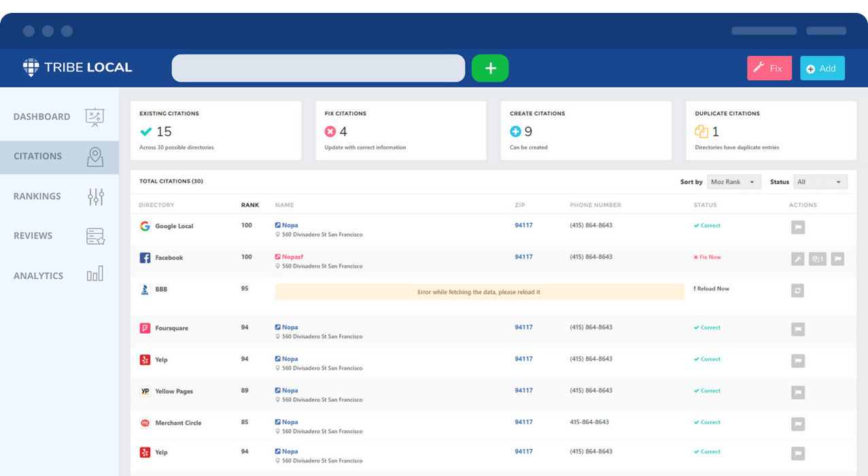Open the Nopa link in Foursquare row

point(286,327)
